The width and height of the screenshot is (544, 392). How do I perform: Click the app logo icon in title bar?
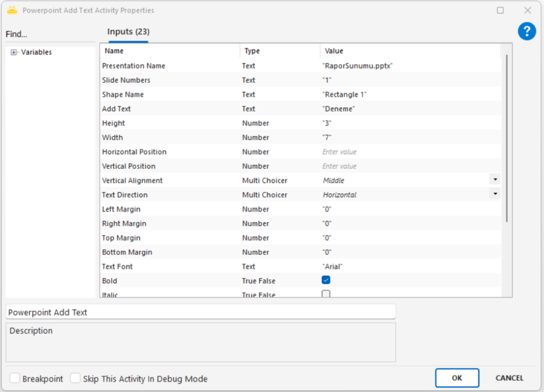pyautogui.click(x=12, y=10)
